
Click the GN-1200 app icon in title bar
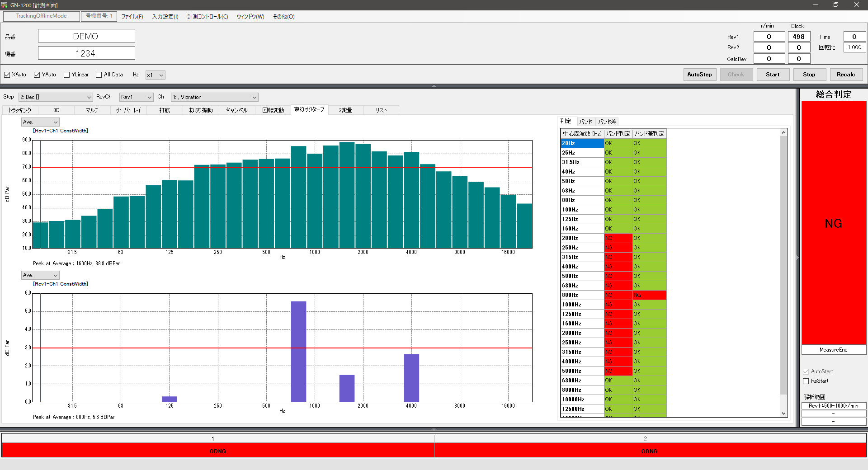(5, 5)
